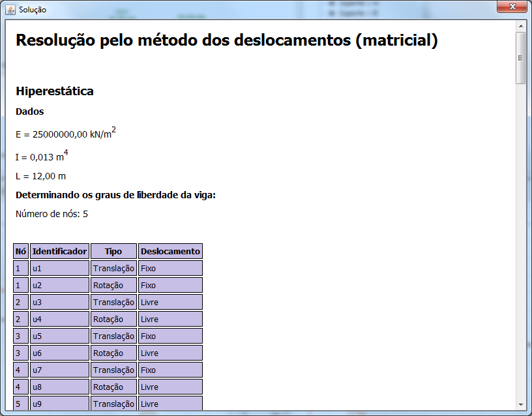This screenshot has width=532, height=416.
Task: Click 'Fixo' in the u7 row
Action: [x=170, y=370]
